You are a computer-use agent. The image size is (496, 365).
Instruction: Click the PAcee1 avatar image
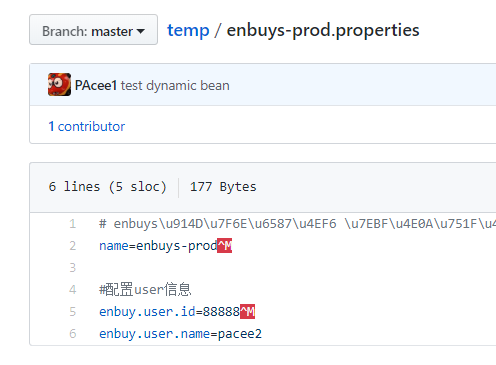coord(59,85)
